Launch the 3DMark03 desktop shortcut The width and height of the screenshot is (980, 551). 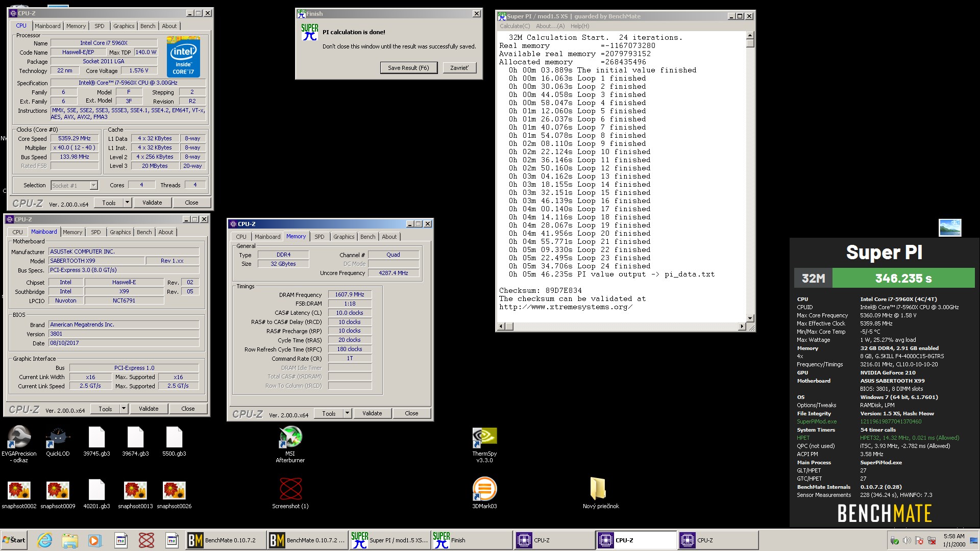pos(484,494)
